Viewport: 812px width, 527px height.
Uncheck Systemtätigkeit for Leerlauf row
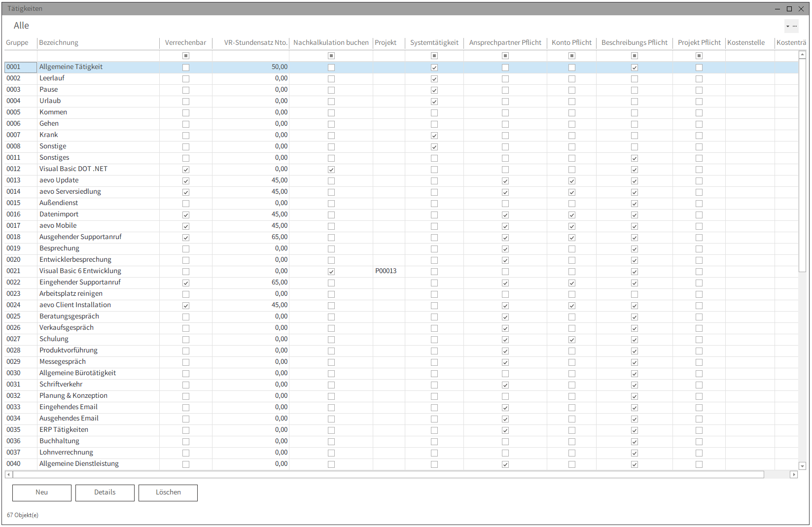point(434,79)
